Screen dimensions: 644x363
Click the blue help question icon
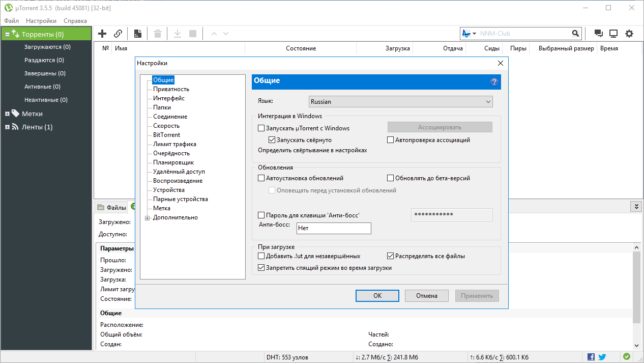(494, 81)
